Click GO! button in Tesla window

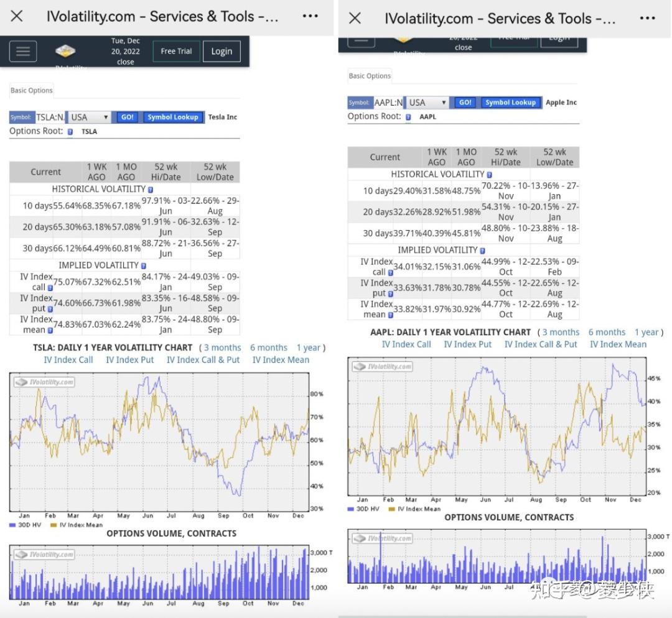128,118
